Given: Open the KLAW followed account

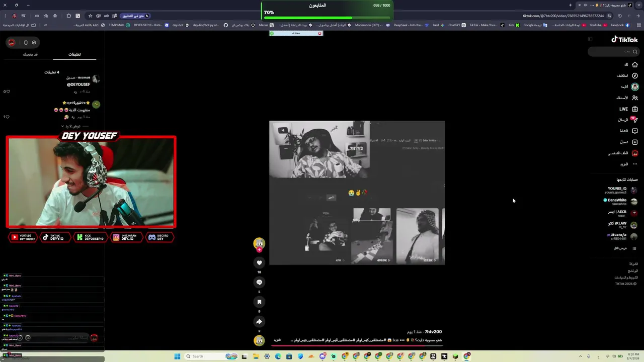Looking at the screenshot, I should 623,225.
